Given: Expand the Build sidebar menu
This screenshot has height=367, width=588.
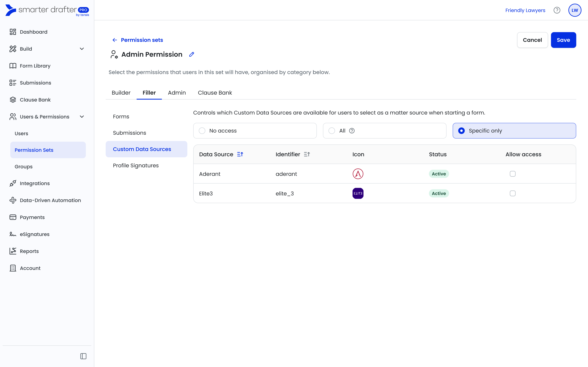Looking at the screenshot, I should pyautogui.click(x=82, y=49).
